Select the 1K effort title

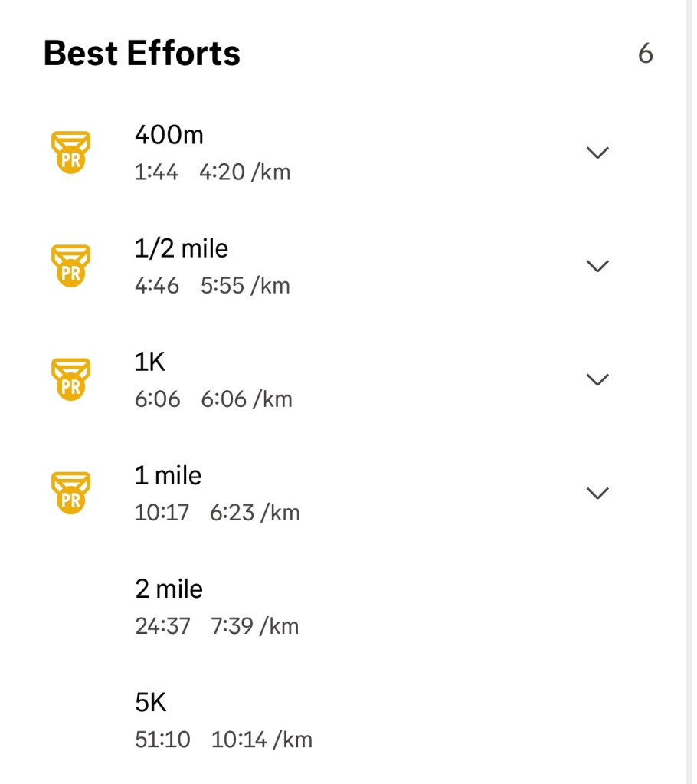pos(150,362)
